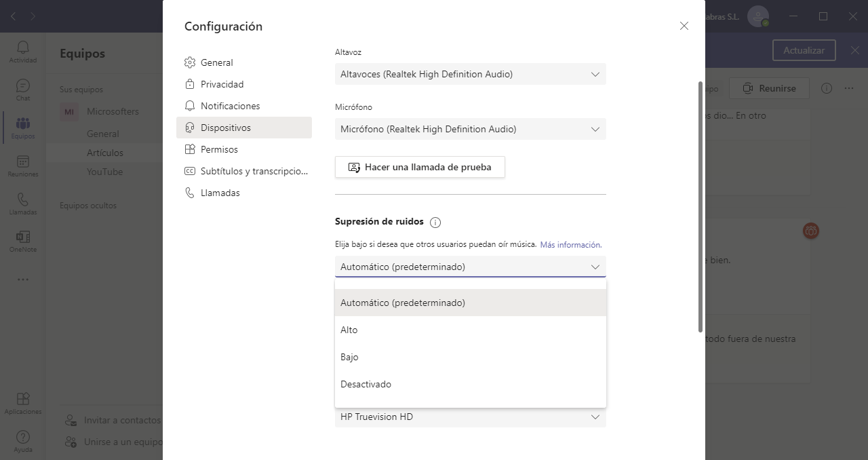Click the settings dialog scrollbar
The width and height of the screenshot is (868, 460).
click(x=701, y=207)
